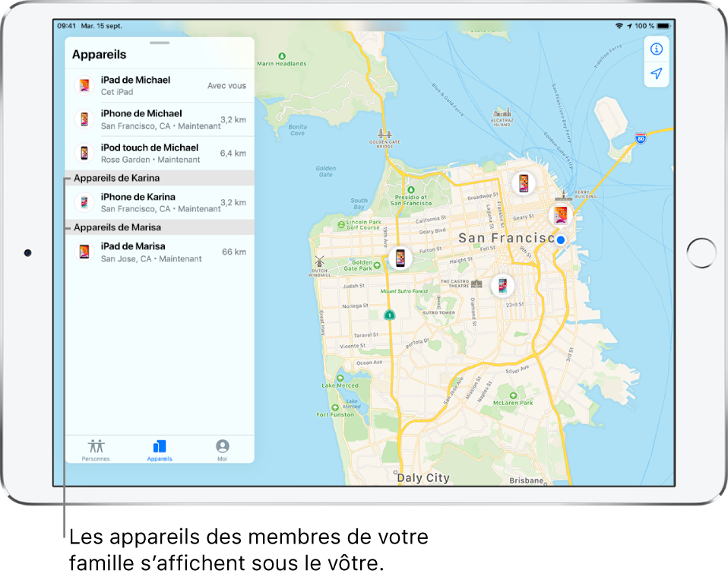The width and height of the screenshot is (728, 580).
Task: Tap the Dutch Windmill landmark icon
Action: pos(319,261)
